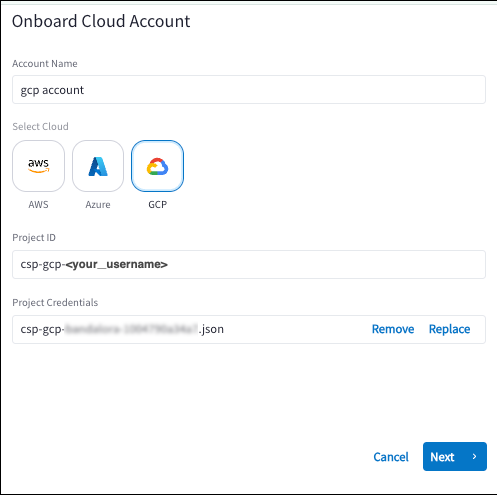Screen dimensions: 497x495
Task: Click the csp-gcp credentials .json filename
Action: pyautogui.click(x=122, y=329)
